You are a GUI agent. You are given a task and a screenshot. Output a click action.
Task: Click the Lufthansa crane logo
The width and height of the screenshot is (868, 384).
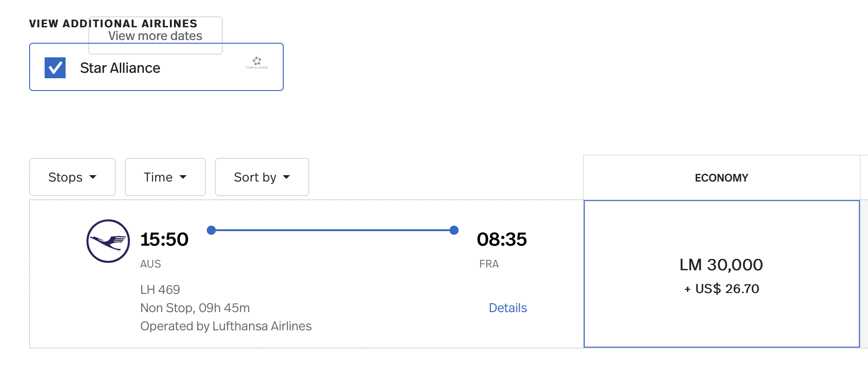point(108,241)
